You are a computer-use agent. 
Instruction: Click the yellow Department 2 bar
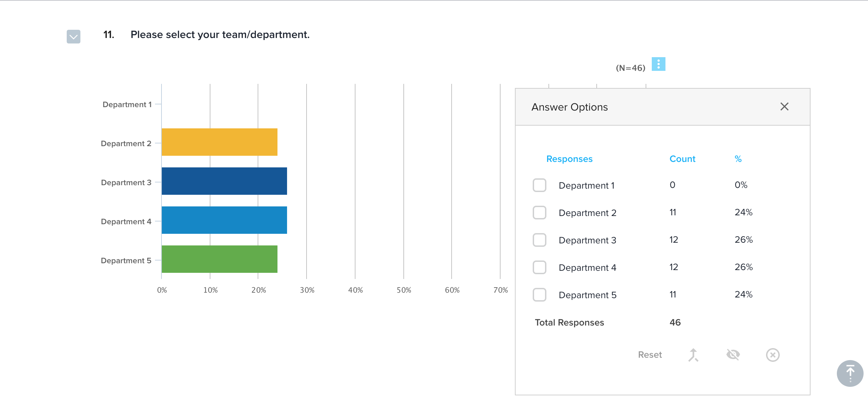pos(219,142)
